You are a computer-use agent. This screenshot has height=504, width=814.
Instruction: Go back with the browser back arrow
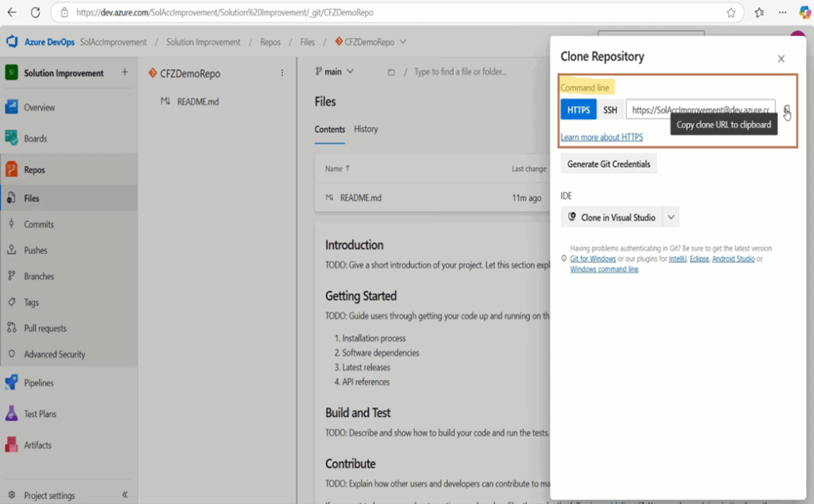click(x=12, y=13)
